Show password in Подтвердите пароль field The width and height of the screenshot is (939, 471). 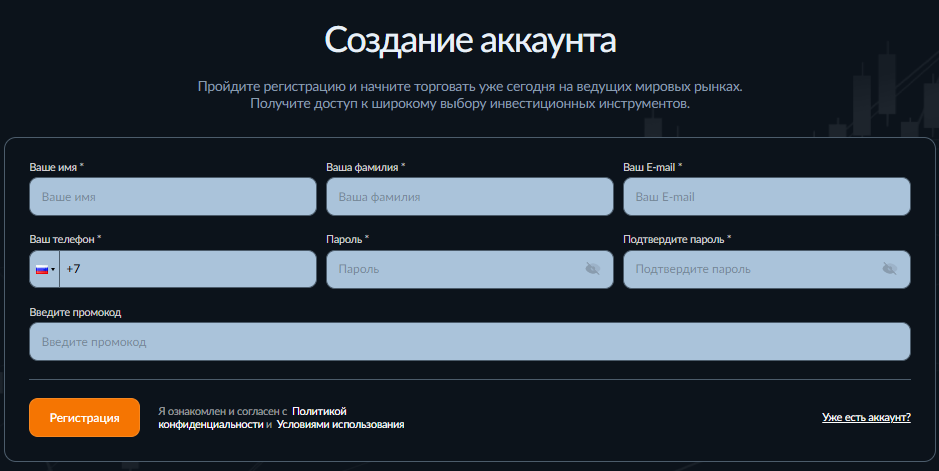coord(889,269)
